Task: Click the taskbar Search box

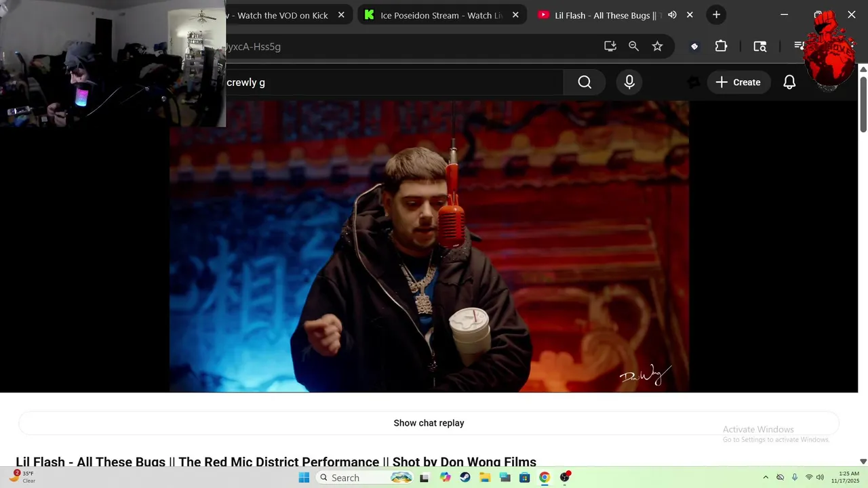Action: coord(365,477)
